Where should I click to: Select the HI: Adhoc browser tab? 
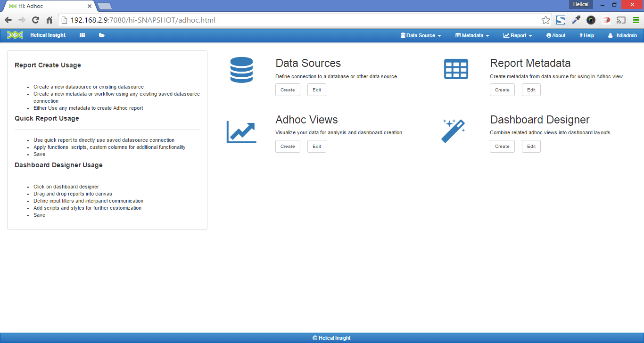pos(50,5)
